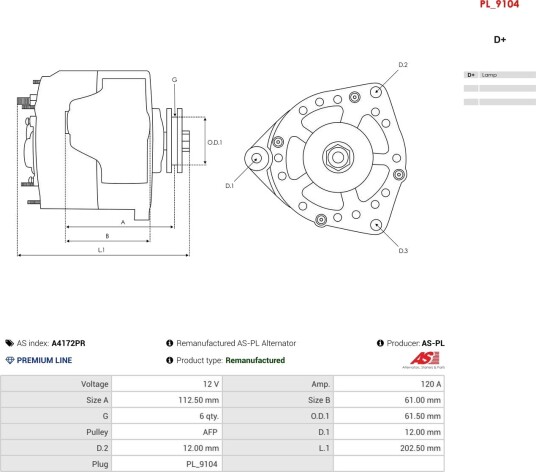Screen dimensions: 536x472
Task: Click the diamond icon next to PREMIUM LINE
Action: coord(10,360)
